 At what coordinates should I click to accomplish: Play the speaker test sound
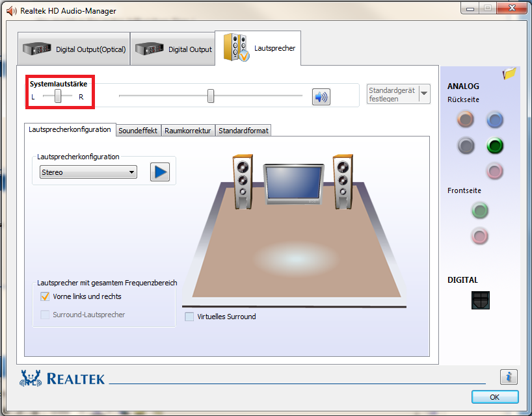[x=160, y=172]
